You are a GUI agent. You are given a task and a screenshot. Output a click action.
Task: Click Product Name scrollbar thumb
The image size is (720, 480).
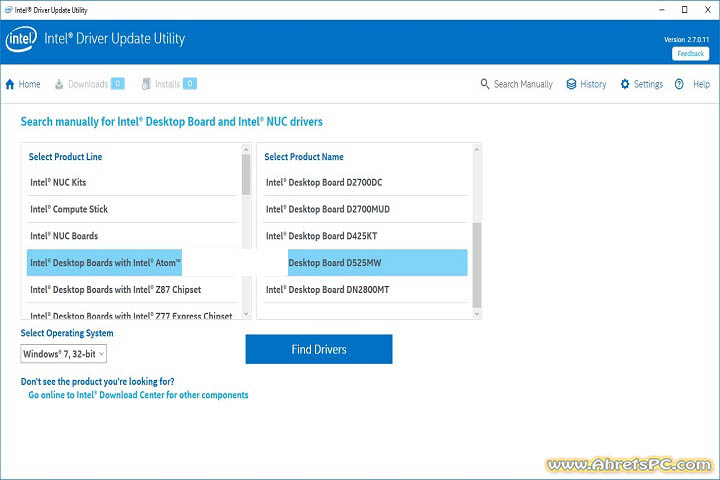coord(477,265)
